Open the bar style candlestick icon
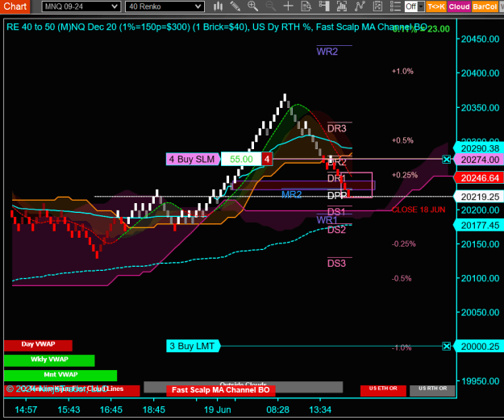The height and width of the screenshot is (420, 504). [x=218, y=6]
